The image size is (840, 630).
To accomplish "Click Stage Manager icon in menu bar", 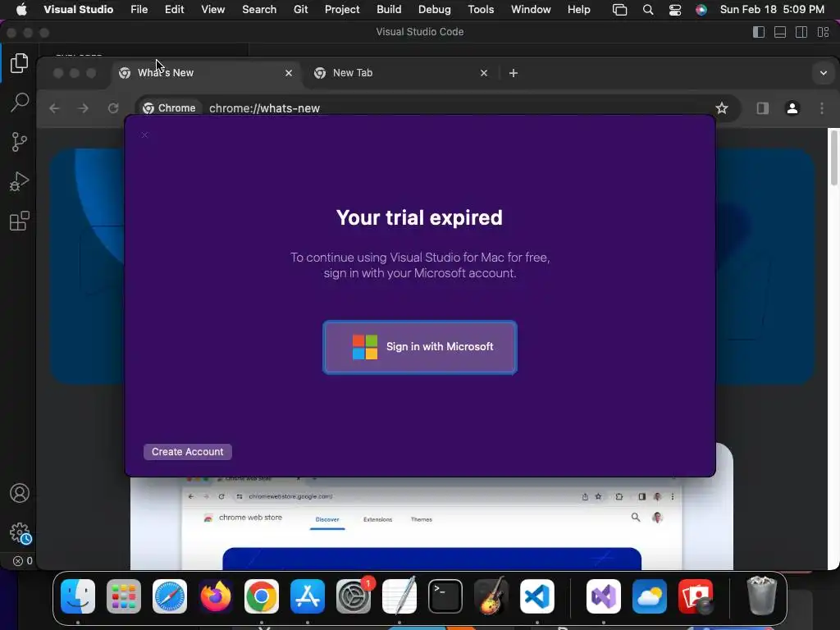I will click(620, 10).
